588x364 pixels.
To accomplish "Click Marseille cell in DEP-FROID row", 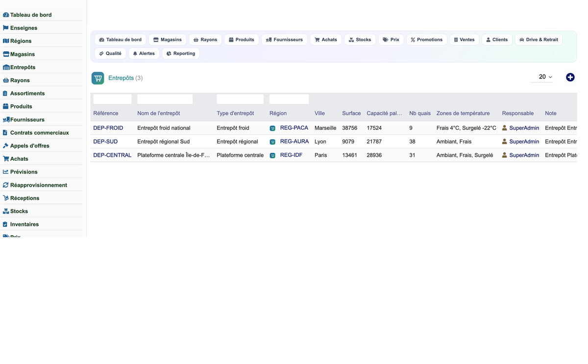I will pos(325,128).
